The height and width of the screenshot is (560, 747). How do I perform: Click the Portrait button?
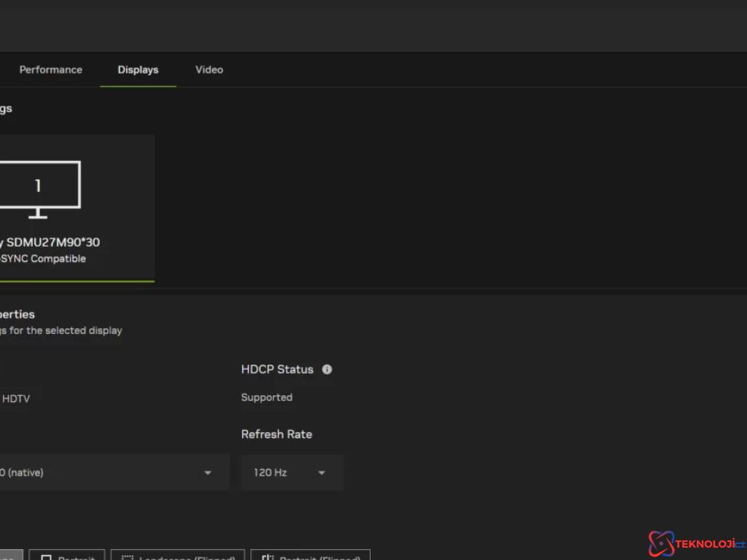coord(67,556)
